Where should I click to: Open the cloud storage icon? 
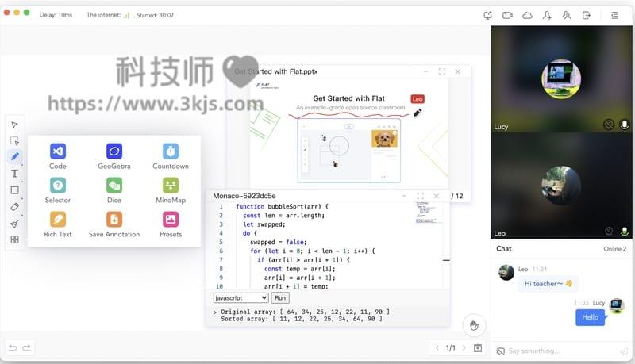527,15
